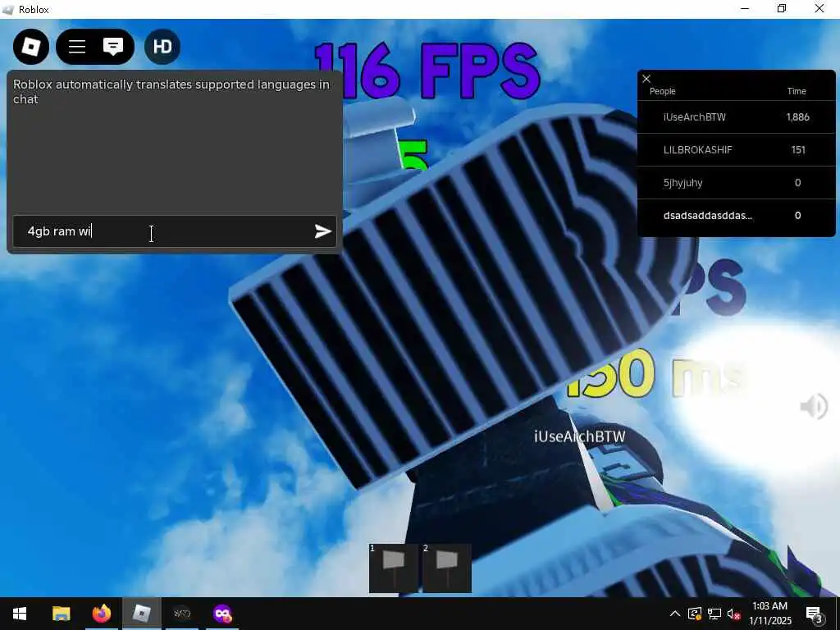Click the 1,886 time value
Viewport: 840px width, 630px height.
[x=797, y=116]
